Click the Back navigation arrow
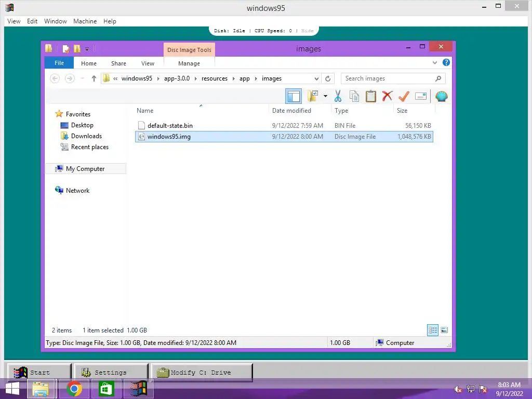532x399 pixels. point(55,79)
